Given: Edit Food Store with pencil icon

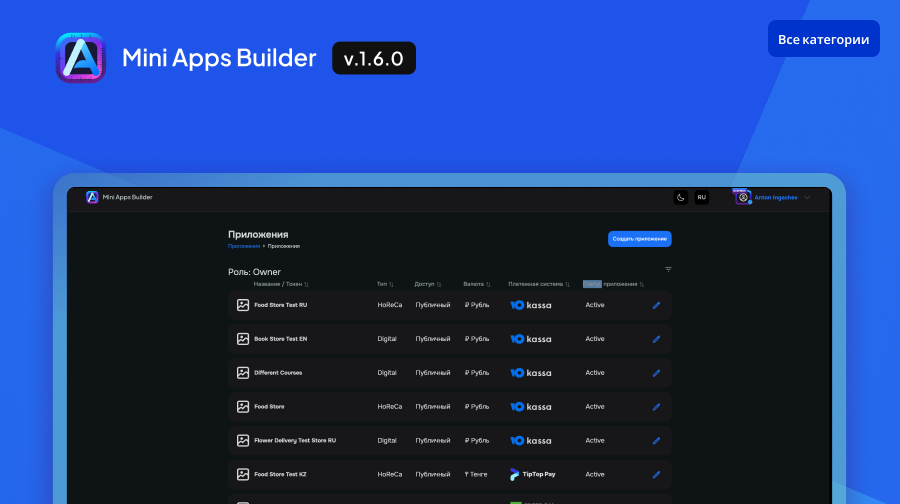Looking at the screenshot, I should (x=656, y=407).
